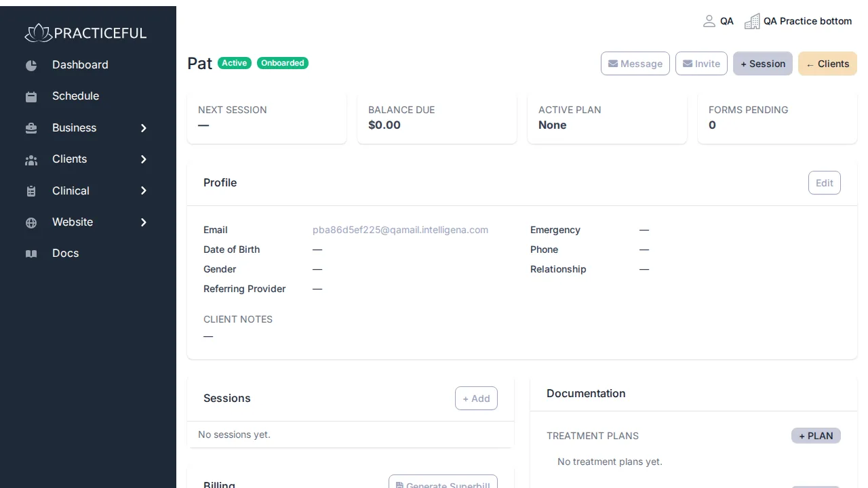Click the Schedule calendar icon
This screenshot has width=868, height=488.
tap(31, 96)
